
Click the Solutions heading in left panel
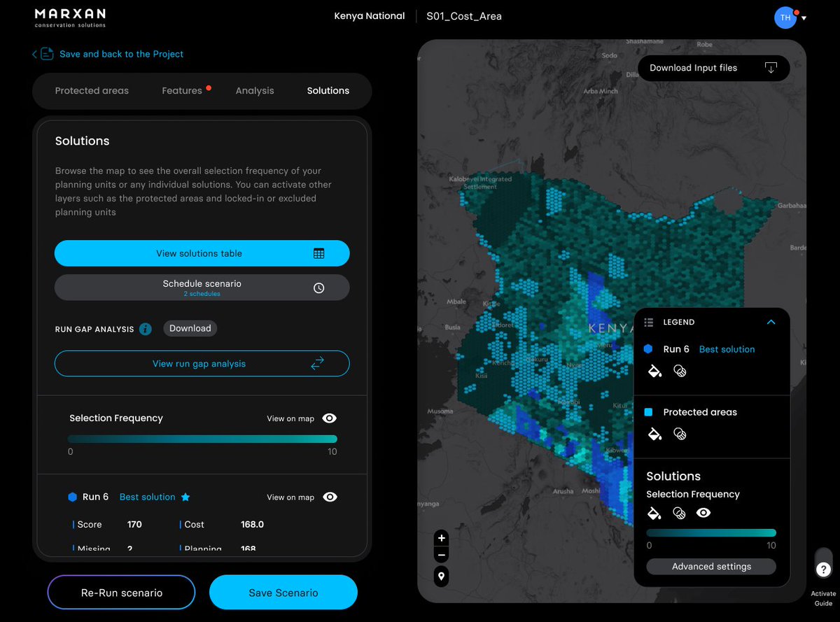point(83,141)
